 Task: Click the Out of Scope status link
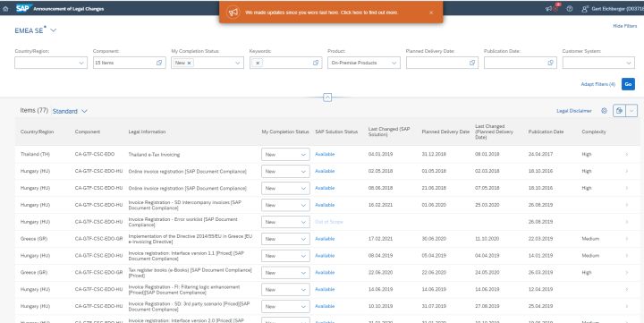(328, 222)
